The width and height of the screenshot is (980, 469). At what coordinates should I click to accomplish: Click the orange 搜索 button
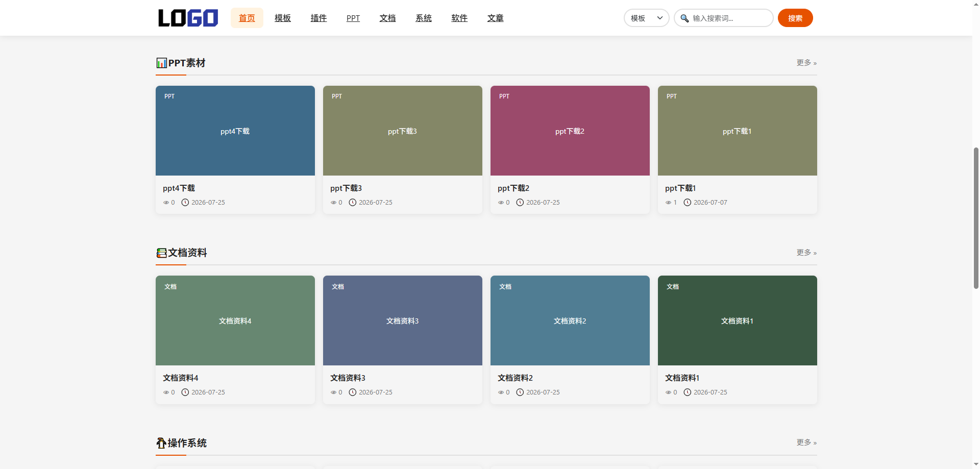795,18
